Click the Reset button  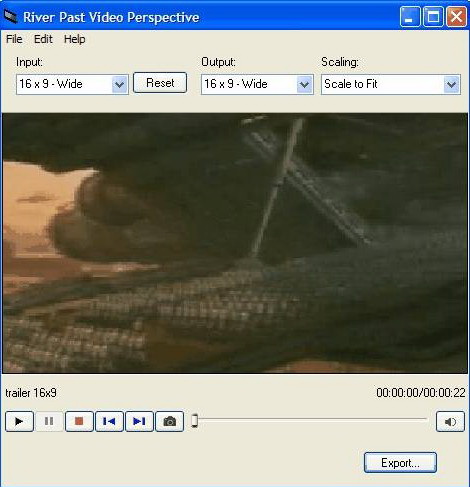click(x=160, y=83)
